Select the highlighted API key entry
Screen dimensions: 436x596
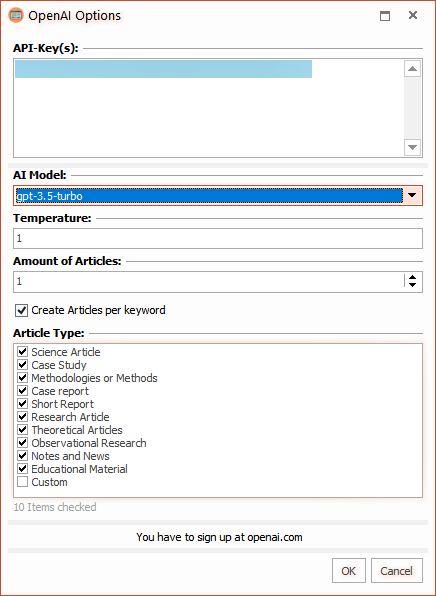[x=163, y=69]
